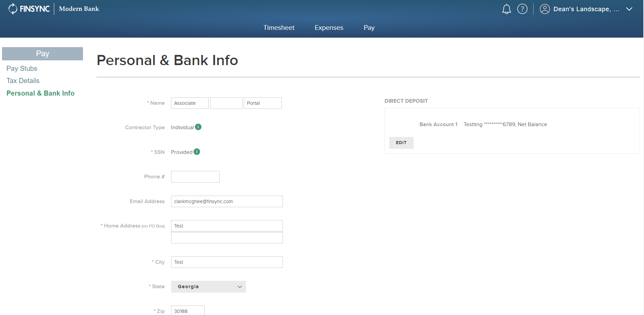Viewport: 644px width, 315px height.
Task: Click the Zip code field showing 30188
Action: pos(188,310)
